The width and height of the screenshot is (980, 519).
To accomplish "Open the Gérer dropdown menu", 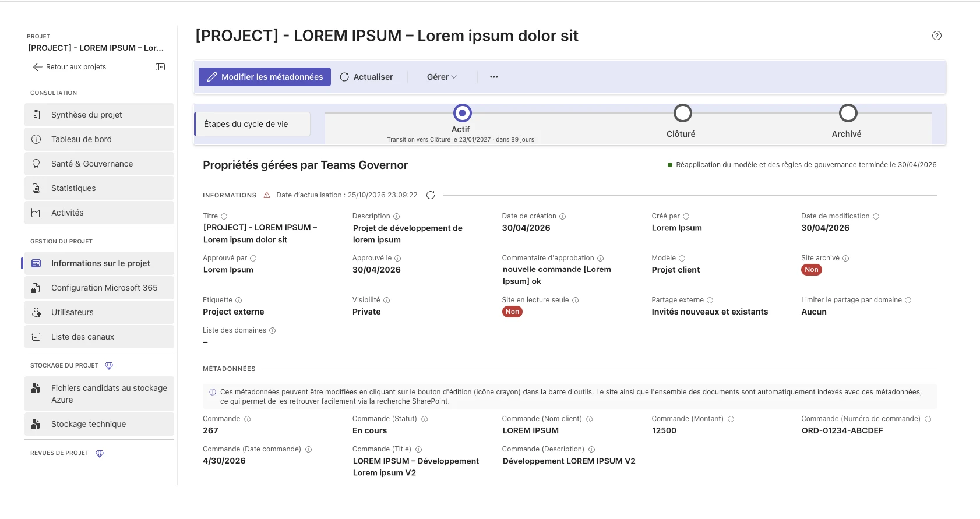I will pos(442,77).
